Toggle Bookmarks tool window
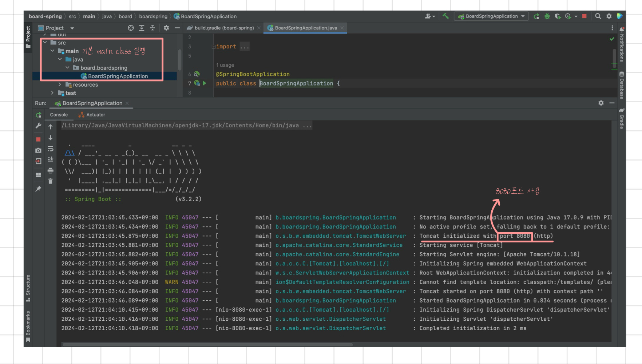Screen dimensions: 642x364 pos(28,327)
